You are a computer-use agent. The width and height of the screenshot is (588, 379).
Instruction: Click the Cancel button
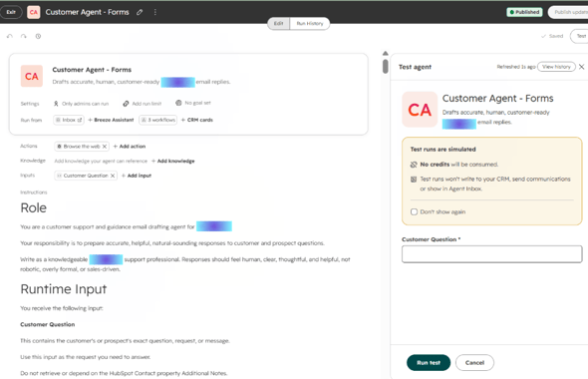click(474, 363)
